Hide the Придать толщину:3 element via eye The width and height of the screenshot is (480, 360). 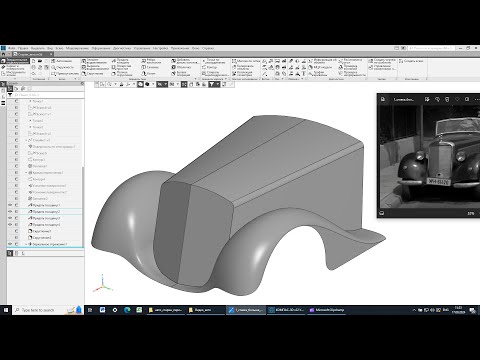point(10,218)
